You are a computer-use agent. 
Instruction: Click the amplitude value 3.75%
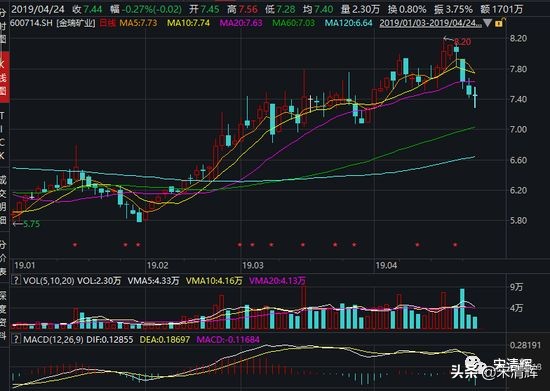(458, 9)
